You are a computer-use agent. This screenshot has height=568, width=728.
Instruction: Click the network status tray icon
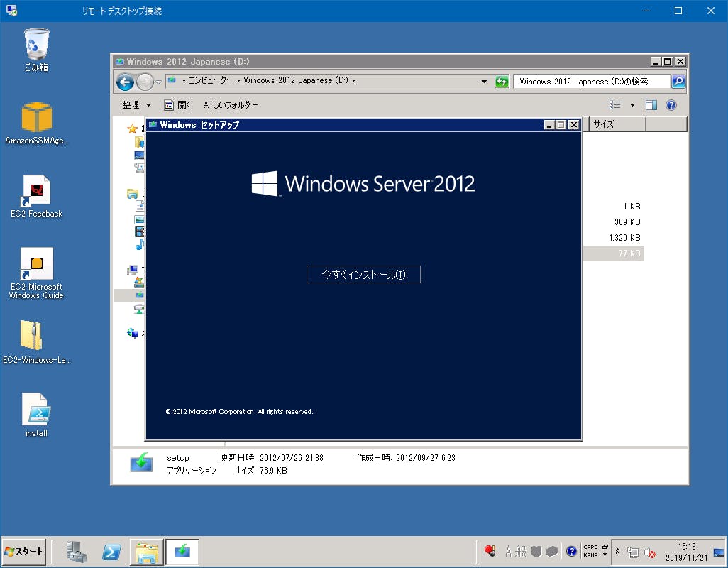[632, 552]
